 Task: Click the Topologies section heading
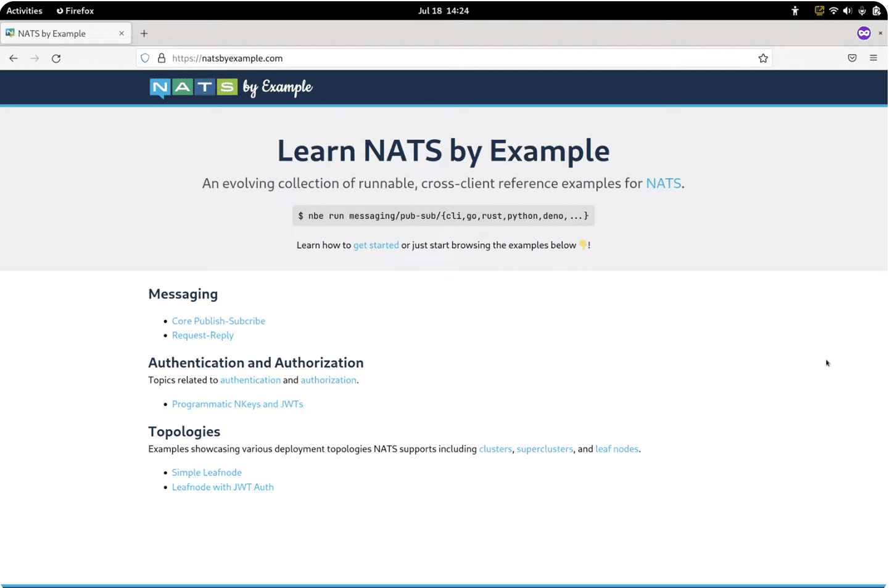[x=184, y=431]
